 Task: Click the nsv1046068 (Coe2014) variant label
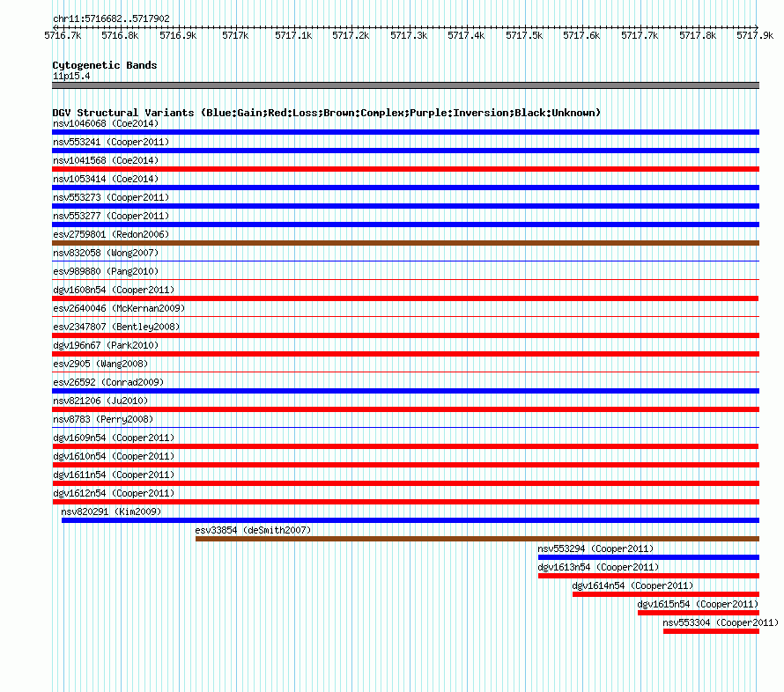pyautogui.click(x=106, y=123)
